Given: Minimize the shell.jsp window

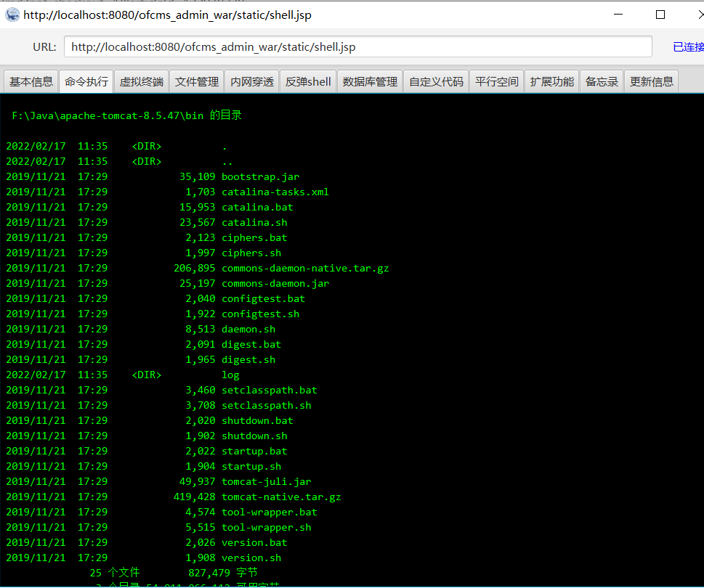Looking at the screenshot, I should [618, 15].
